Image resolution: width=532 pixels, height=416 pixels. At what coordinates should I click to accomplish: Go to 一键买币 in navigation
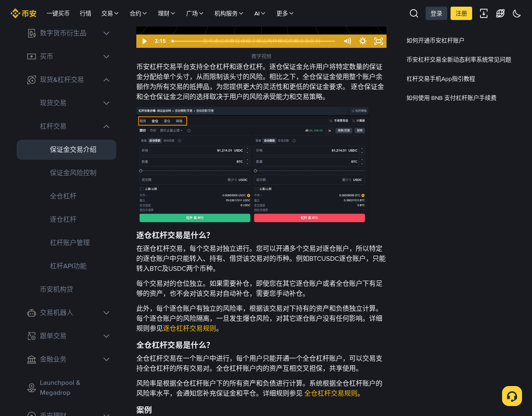(58, 13)
